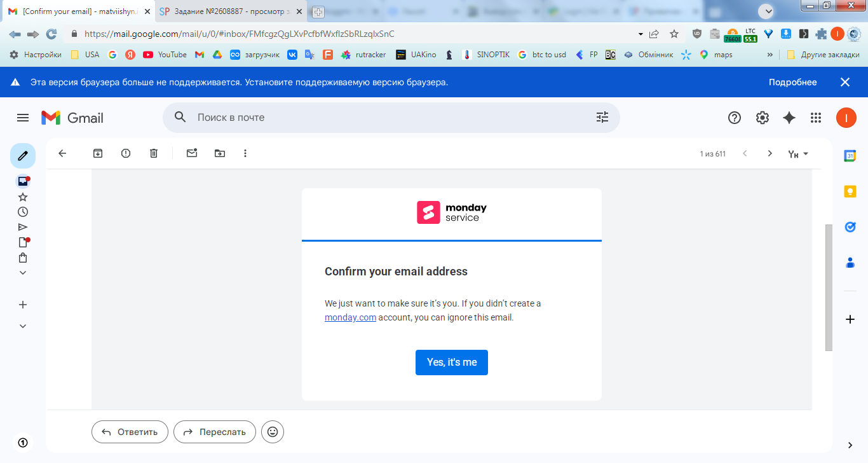Open Google Tasks in the side panel
This screenshot has width=868, height=463.
[x=850, y=227]
